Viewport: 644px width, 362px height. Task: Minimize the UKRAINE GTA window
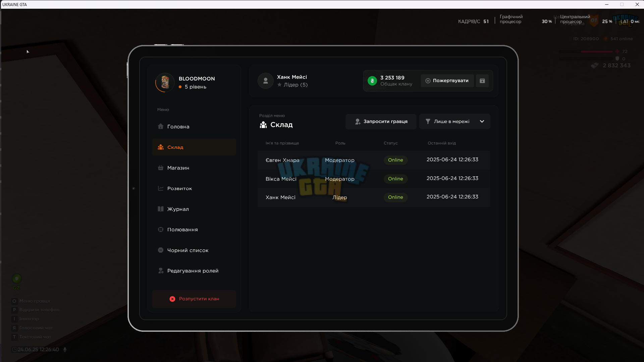pos(606,4)
